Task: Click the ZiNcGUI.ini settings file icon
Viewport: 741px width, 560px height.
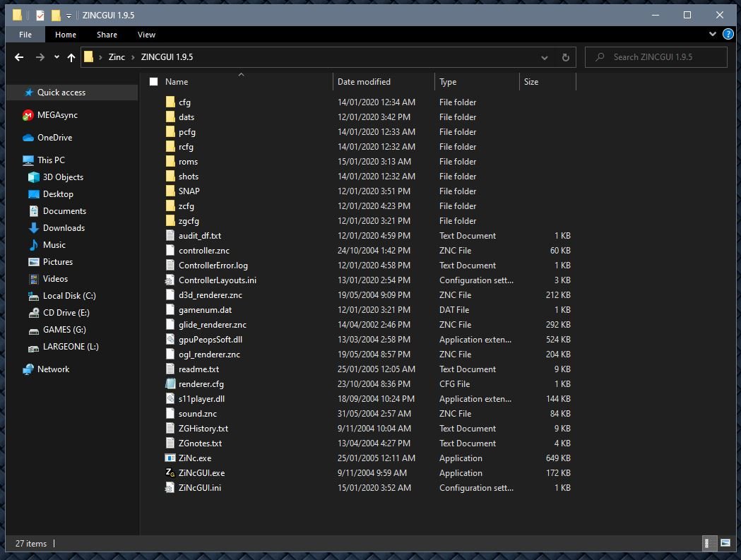Action: click(170, 488)
